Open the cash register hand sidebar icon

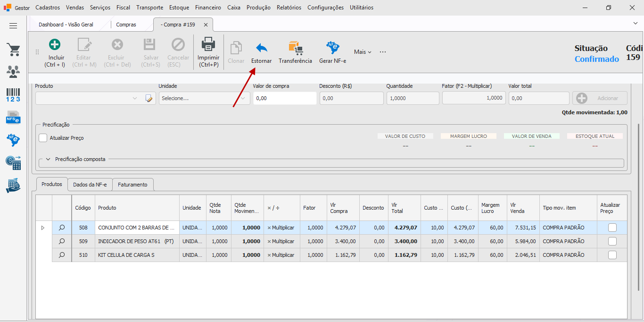tap(13, 186)
